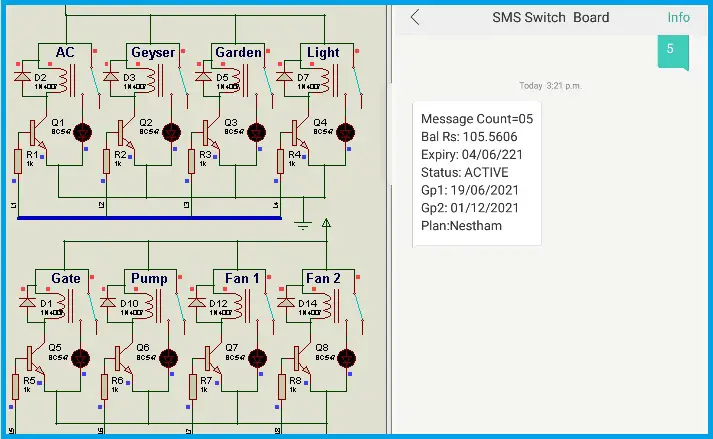Select diode D12 in the Fan 1 circuit

(x=197, y=303)
